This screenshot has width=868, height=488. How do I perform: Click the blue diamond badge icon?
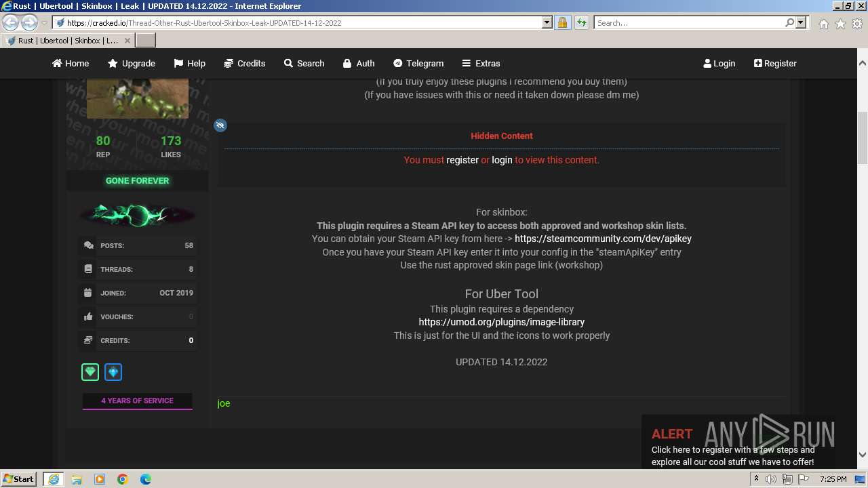click(x=113, y=372)
